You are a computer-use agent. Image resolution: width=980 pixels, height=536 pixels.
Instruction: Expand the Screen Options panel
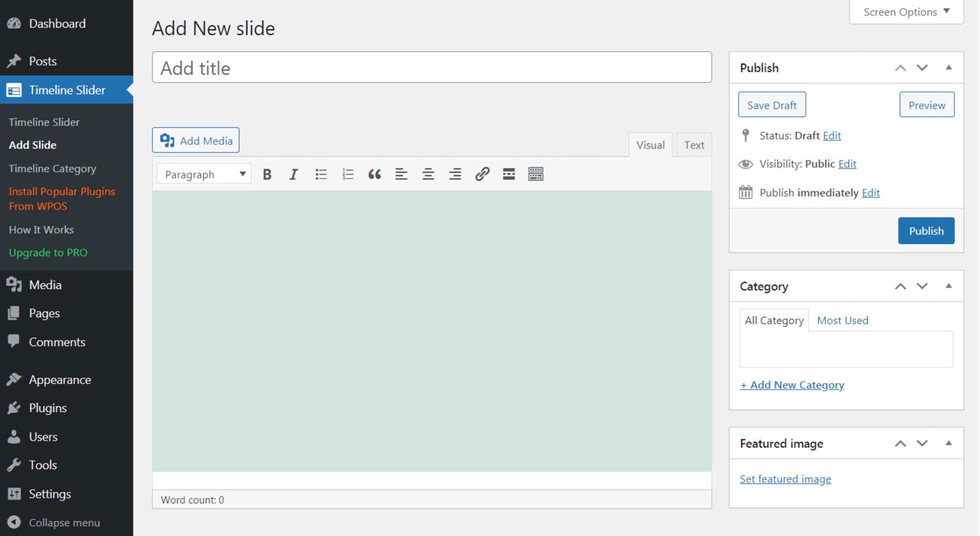[905, 11]
